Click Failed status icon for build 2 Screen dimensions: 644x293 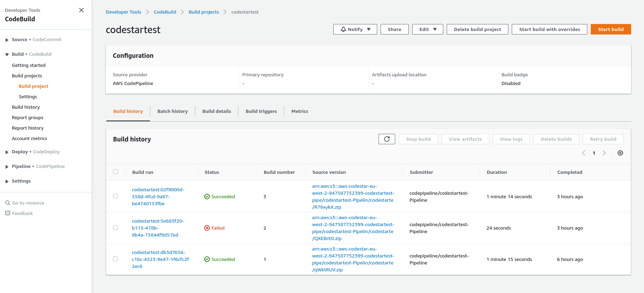click(x=207, y=228)
